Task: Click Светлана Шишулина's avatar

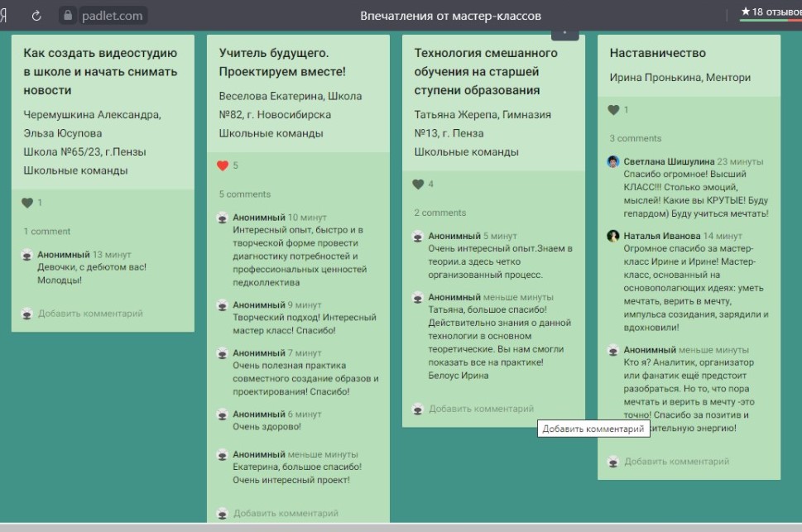Action: (613, 162)
